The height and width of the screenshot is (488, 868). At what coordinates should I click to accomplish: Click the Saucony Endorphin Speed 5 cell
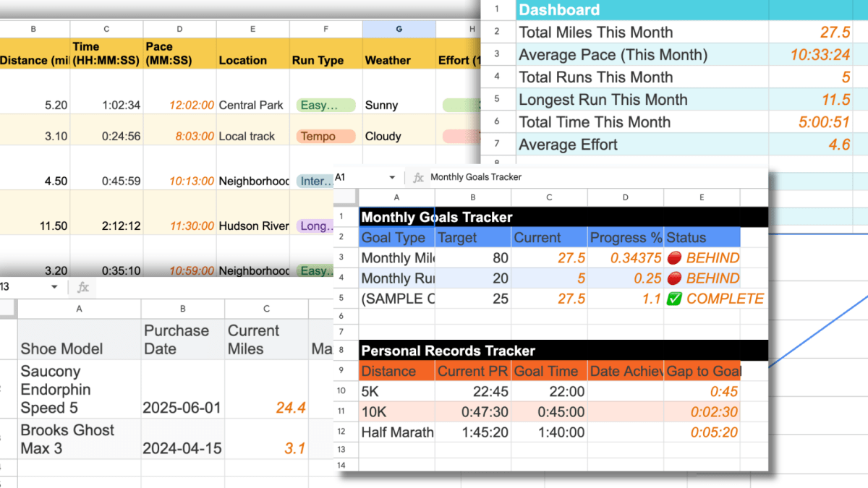point(79,390)
